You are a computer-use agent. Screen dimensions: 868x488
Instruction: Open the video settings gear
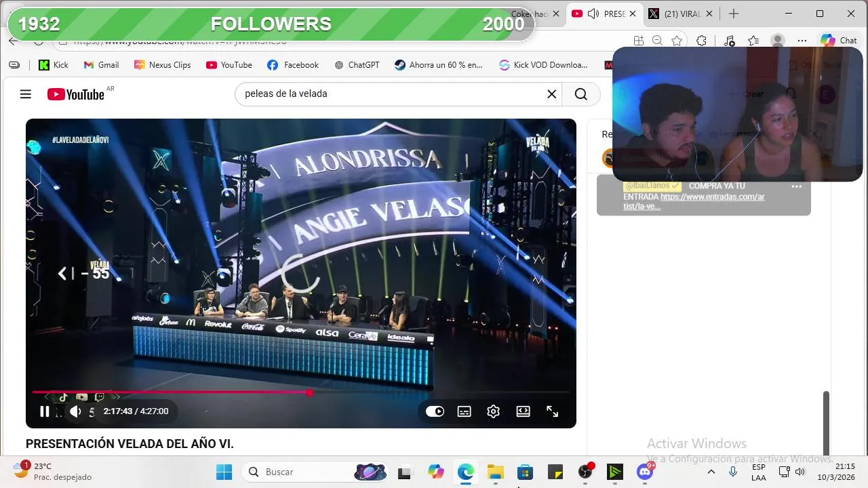tap(494, 411)
